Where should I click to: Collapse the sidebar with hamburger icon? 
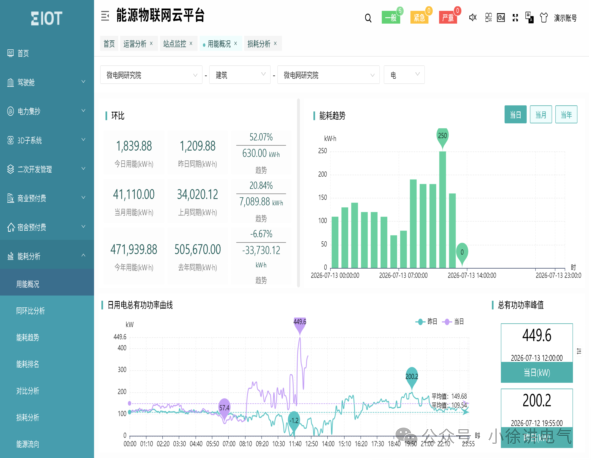105,16
